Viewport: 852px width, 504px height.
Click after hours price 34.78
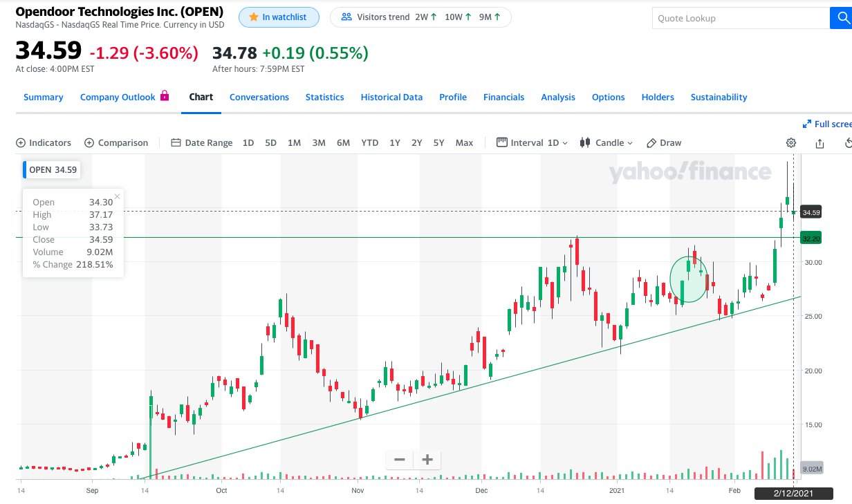(234, 53)
